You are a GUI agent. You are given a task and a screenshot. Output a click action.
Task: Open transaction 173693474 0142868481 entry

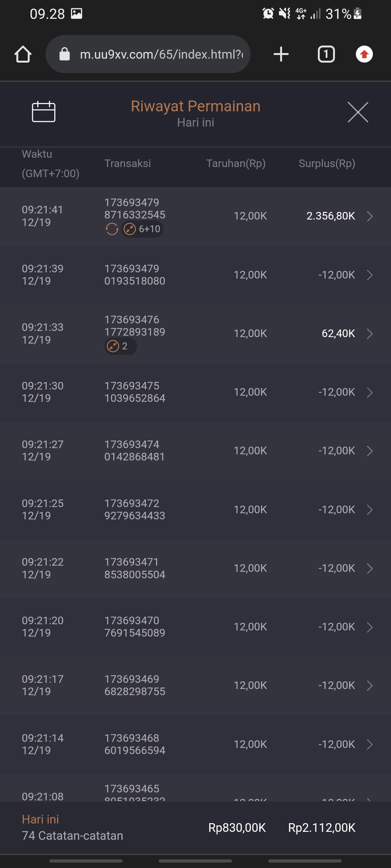click(x=135, y=451)
